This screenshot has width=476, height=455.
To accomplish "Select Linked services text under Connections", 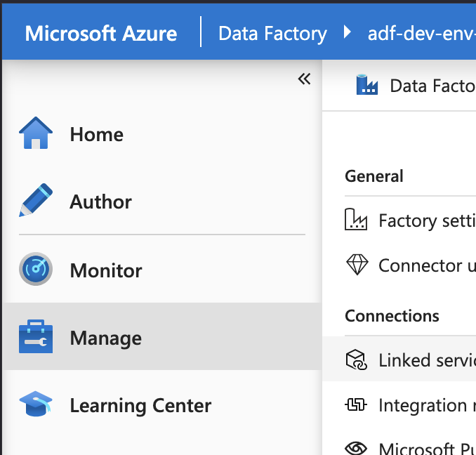I will 427,360.
